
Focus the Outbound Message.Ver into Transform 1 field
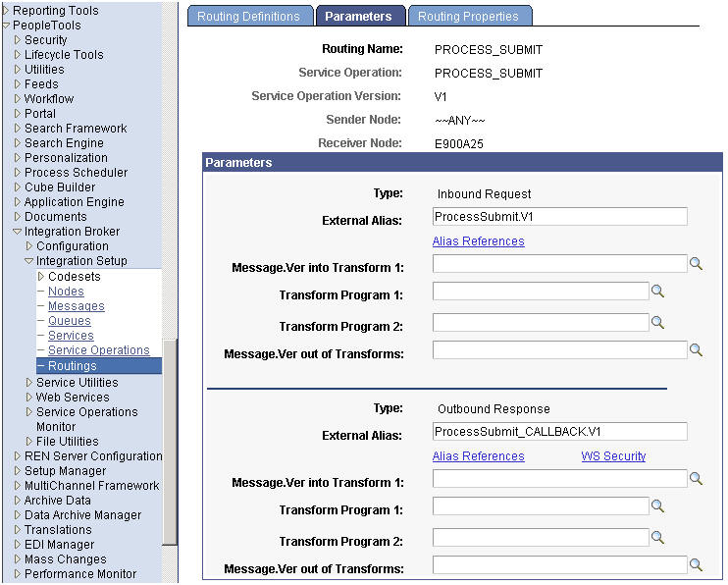point(559,479)
